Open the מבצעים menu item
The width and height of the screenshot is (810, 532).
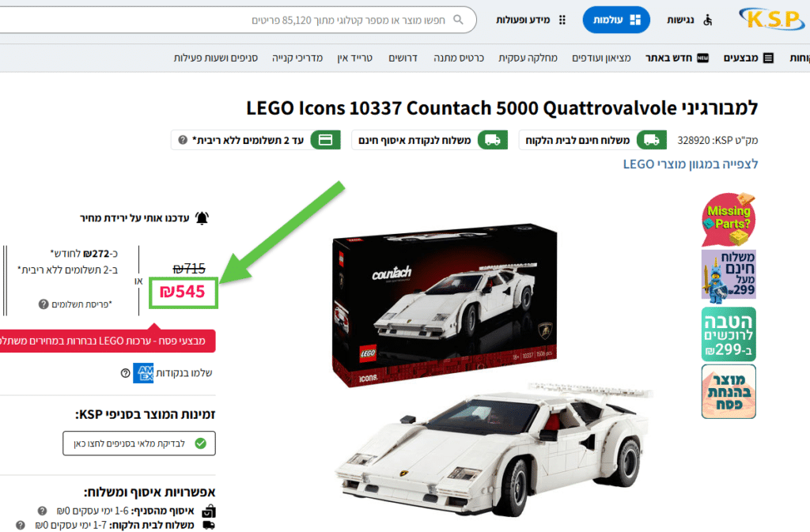point(748,58)
